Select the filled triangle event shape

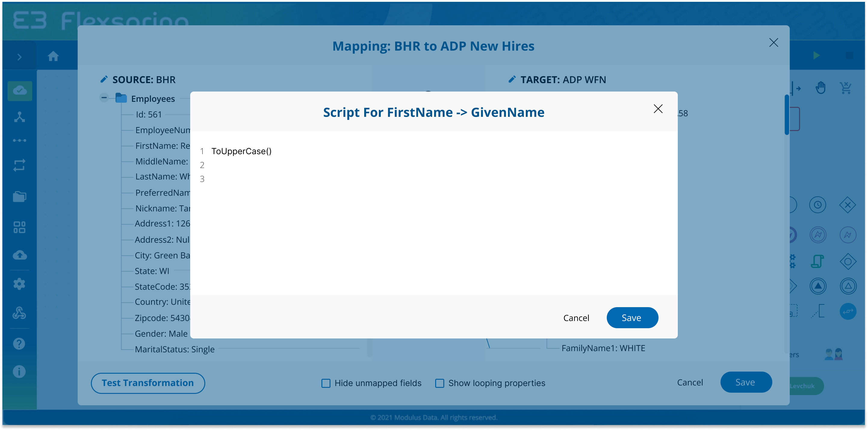point(818,286)
